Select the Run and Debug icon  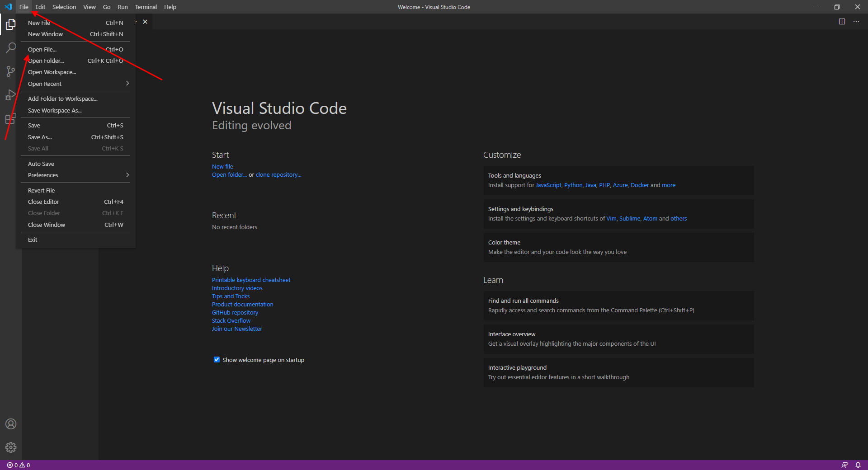(10, 95)
